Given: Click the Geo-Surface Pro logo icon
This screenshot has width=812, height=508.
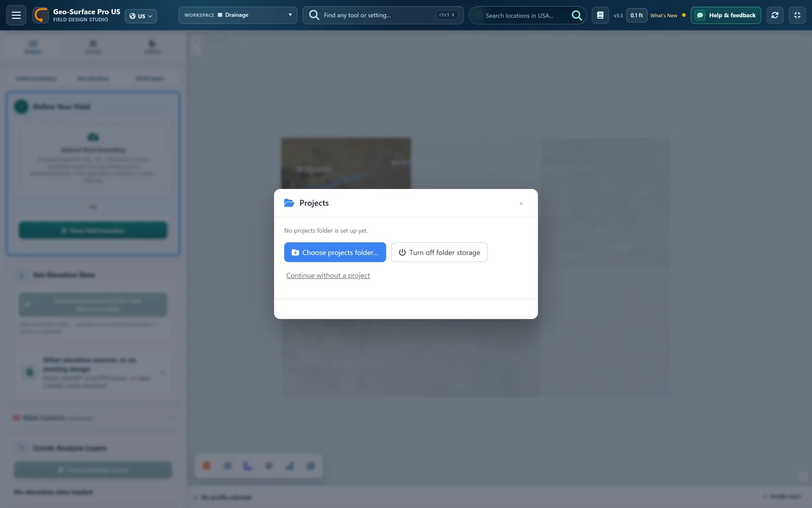Looking at the screenshot, I should click(41, 15).
